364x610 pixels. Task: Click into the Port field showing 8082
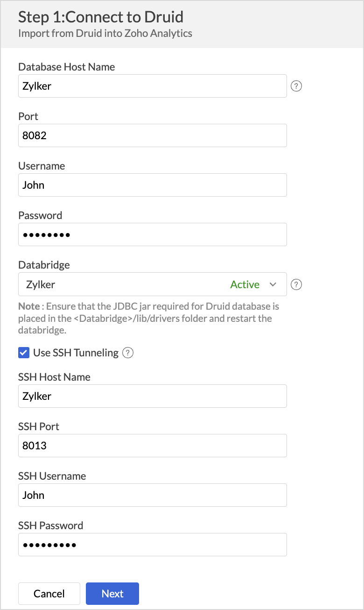tap(152, 135)
